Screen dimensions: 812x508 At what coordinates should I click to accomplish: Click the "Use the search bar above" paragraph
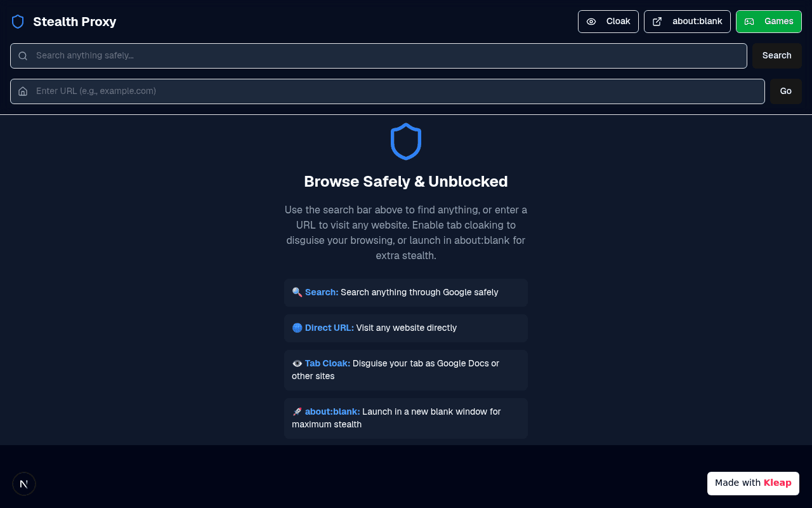(406, 233)
